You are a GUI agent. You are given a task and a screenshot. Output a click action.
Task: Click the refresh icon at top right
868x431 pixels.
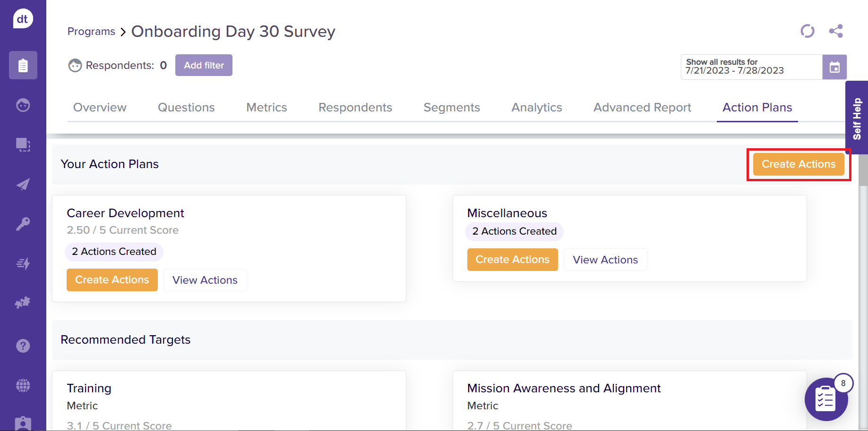coord(807,31)
